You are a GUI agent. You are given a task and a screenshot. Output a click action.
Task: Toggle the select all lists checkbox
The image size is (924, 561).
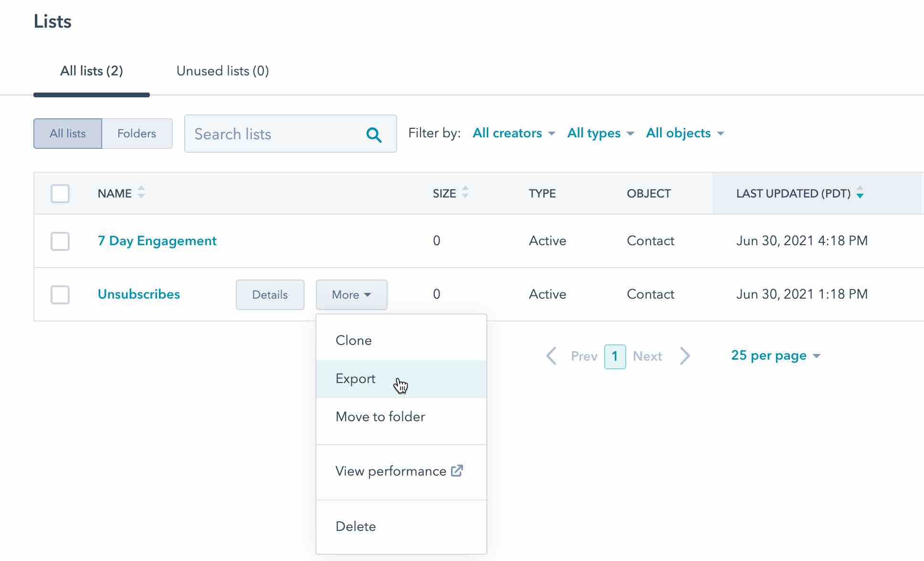60,193
